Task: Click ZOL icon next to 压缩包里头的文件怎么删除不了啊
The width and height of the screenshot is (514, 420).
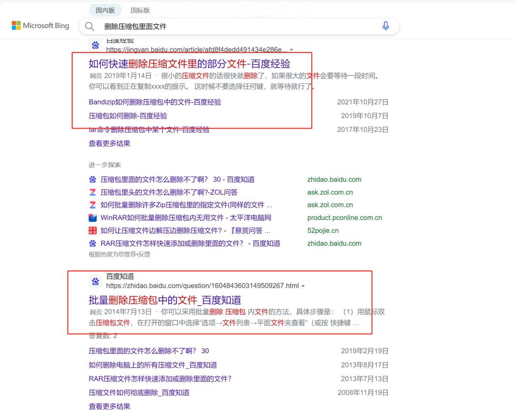Action: 93,192
